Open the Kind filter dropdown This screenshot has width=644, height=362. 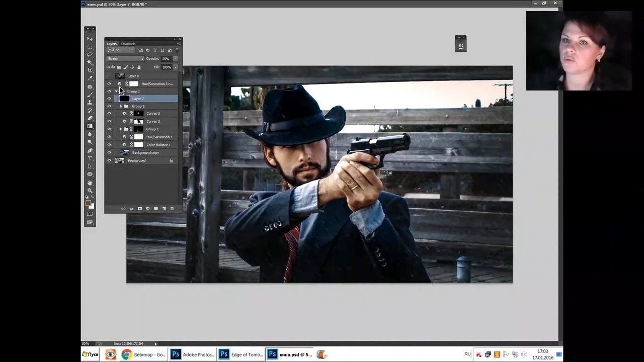(121, 50)
